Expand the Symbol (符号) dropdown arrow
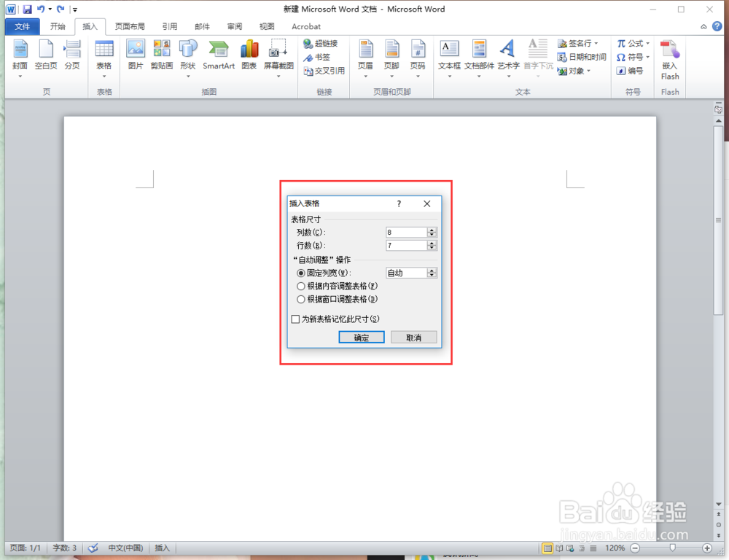Image resolution: width=729 pixels, height=560 pixels. tap(647, 57)
